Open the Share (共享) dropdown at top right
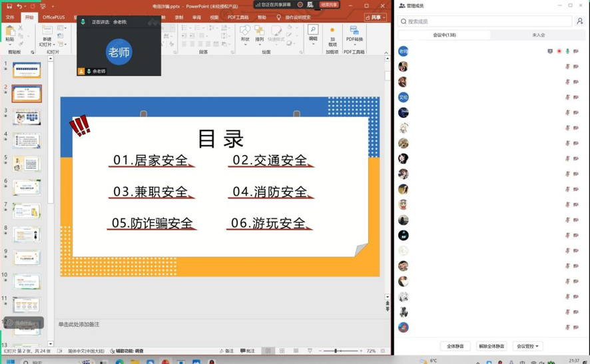The width and height of the screenshot is (590, 364). coord(375,17)
